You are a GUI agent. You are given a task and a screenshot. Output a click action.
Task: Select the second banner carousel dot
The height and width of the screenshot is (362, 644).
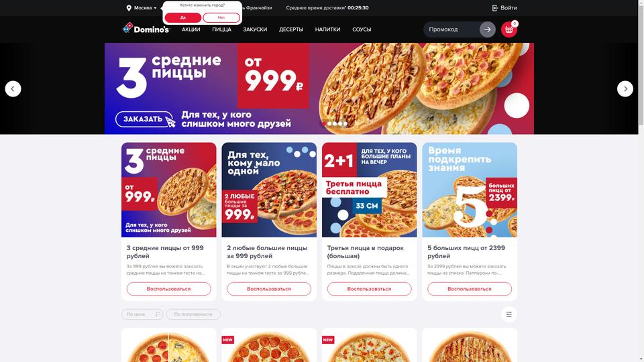click(x=329, y=123)
